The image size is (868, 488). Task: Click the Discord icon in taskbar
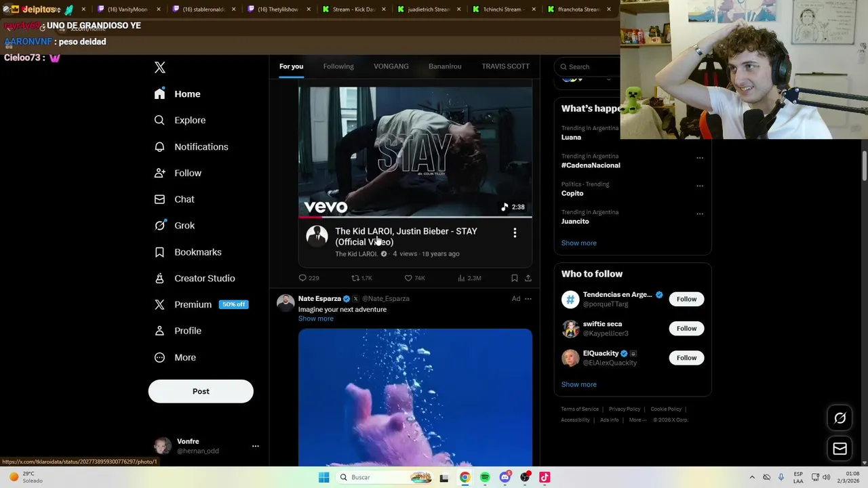(505, 477)
